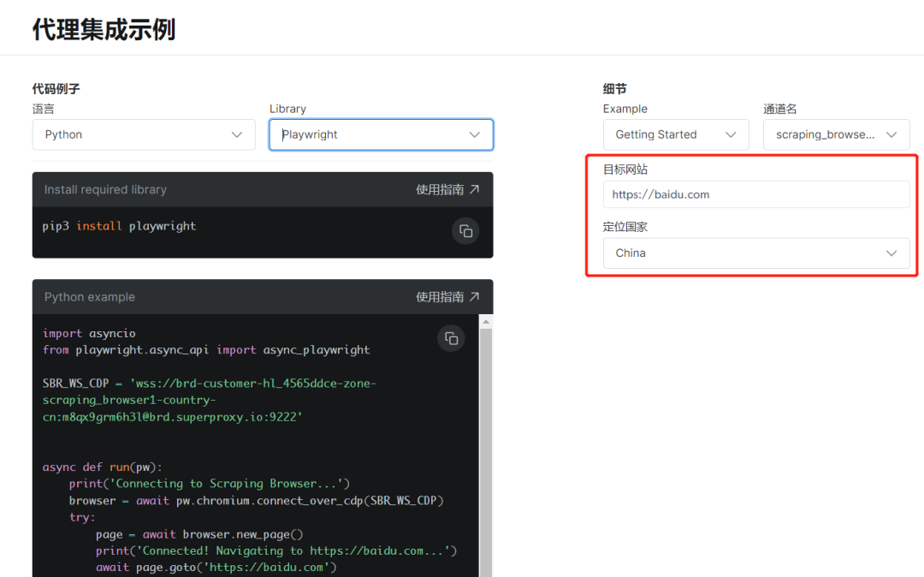Copy the Python example code

452,338
